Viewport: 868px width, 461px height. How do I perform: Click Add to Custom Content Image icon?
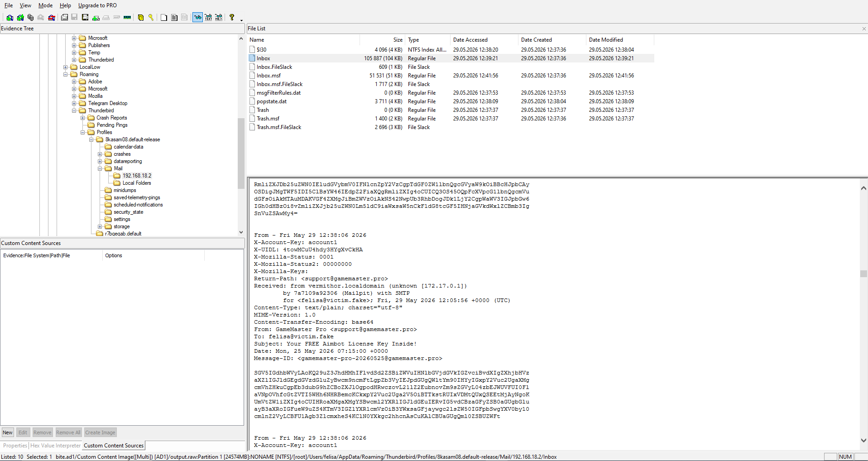pos(96,17)
